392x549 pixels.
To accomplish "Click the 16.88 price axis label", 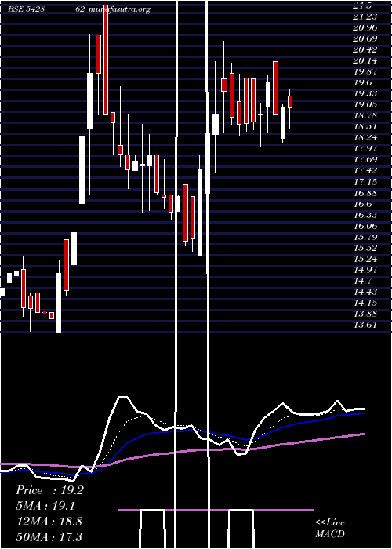I will pos(365,193).
